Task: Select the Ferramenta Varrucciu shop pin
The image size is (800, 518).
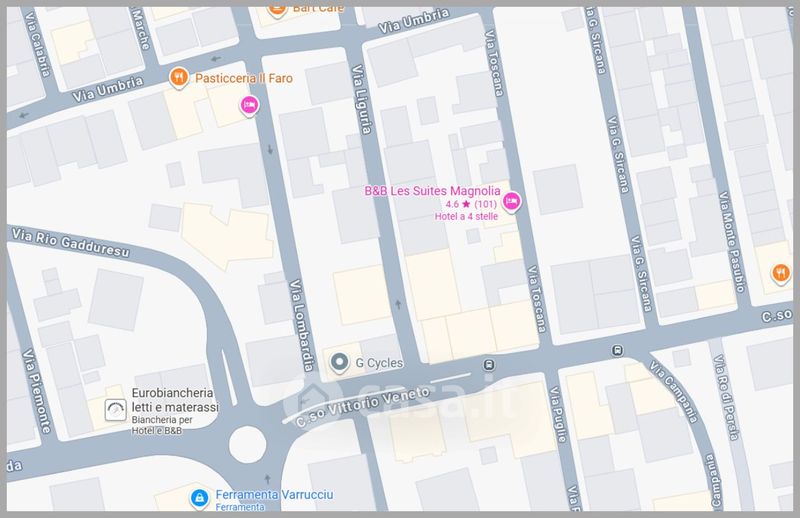Action: 199,496
